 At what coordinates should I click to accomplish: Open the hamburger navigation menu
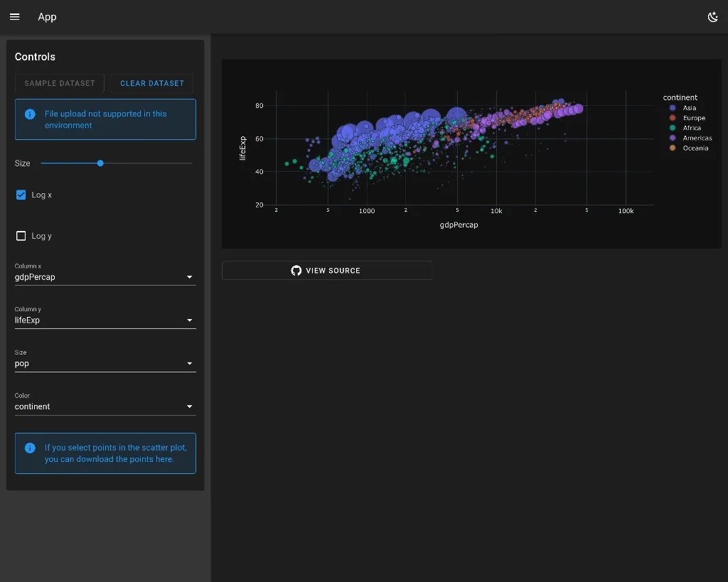(x=15, y=17)
